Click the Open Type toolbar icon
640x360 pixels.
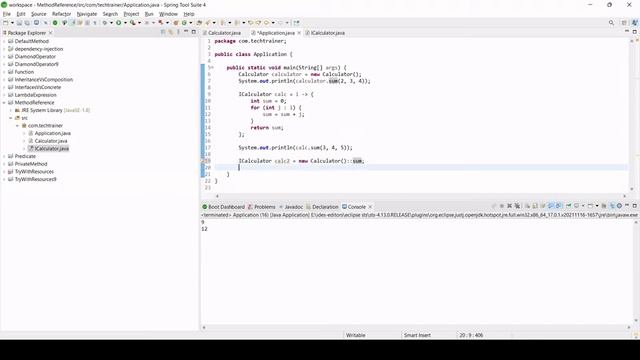tap(199, 23)
